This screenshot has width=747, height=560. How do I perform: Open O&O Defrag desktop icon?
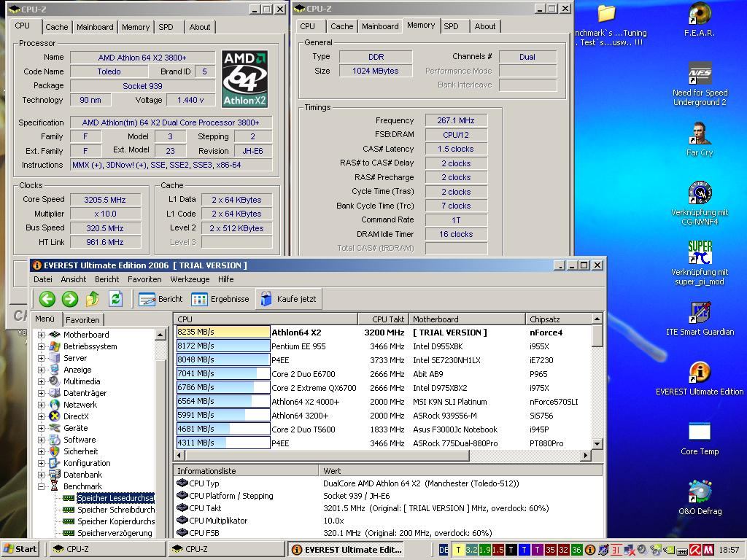700,497
